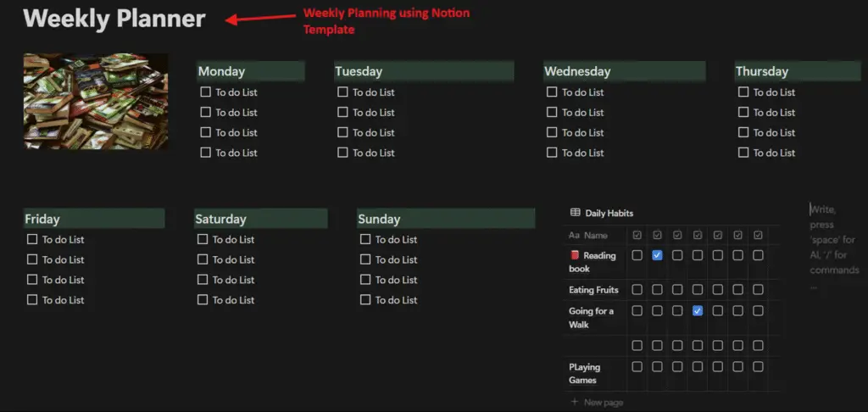Screen dimensions: 868x412
Task: Click the fourth checkbox column header icon
Action: [x=698, y=235]
